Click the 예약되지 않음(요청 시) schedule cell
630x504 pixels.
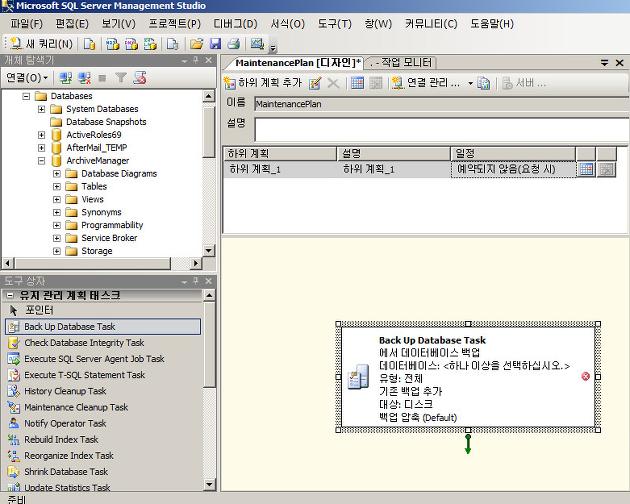pos(513,169)
